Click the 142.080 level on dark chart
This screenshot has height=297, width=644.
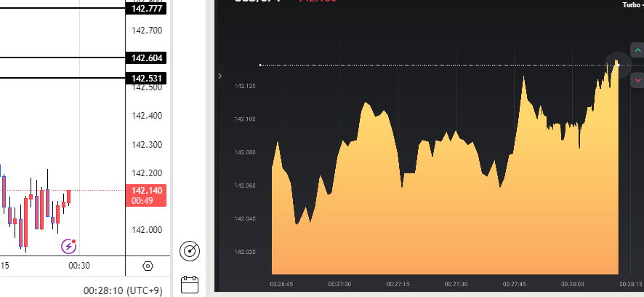click(x=245, y=152)
